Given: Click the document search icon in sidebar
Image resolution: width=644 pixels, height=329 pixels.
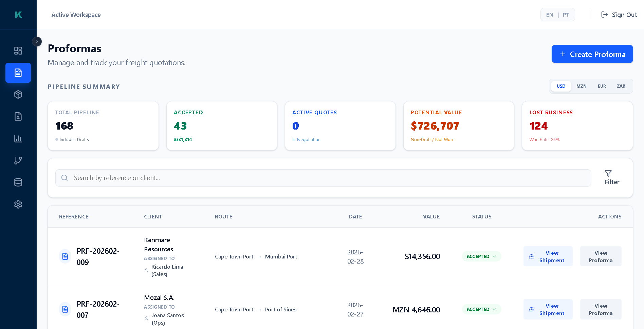Looking at the screenshot, I should [18, 117].
